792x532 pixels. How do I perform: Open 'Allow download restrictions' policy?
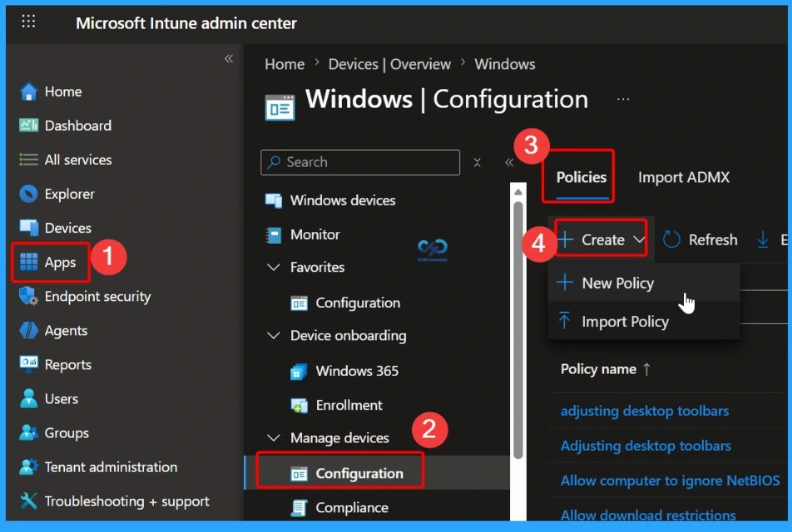pos(648,515)
